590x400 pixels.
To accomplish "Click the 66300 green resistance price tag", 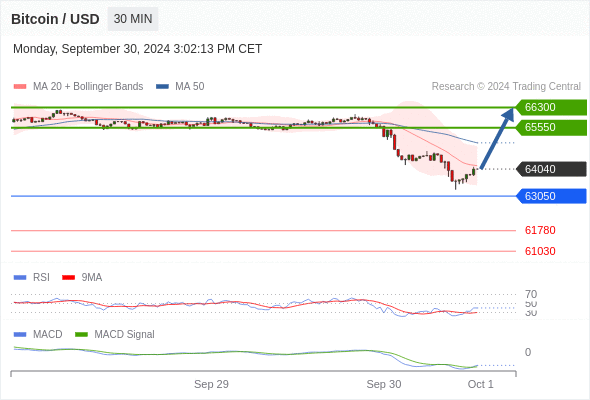I will pos(551,107).
